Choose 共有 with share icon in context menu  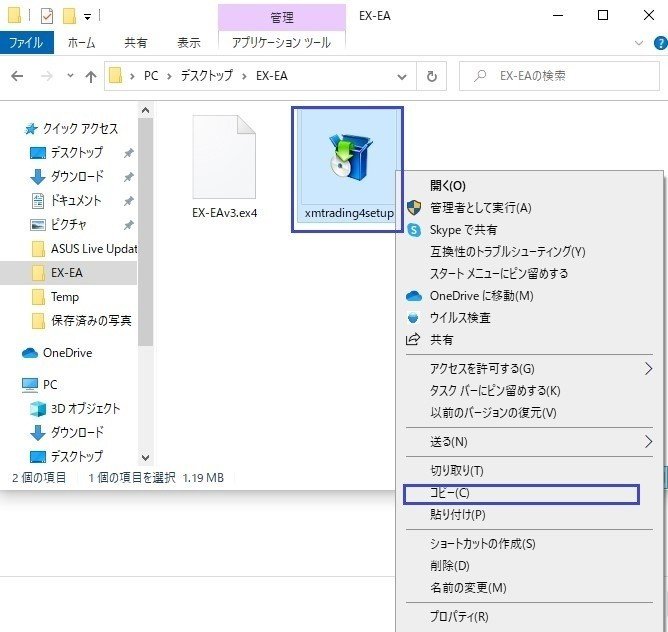[441, 340]
